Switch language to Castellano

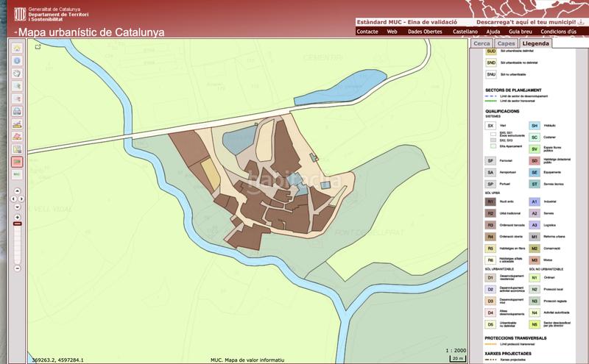pyautogui.click(x=465, y=32)
